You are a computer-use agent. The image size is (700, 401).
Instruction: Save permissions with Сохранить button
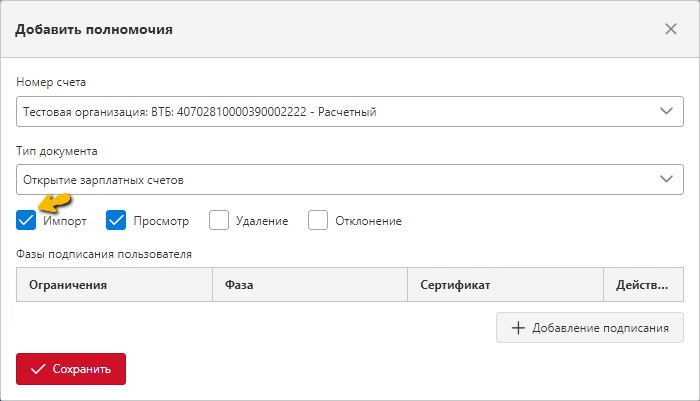pyautogui.click(x=71, y=369)
